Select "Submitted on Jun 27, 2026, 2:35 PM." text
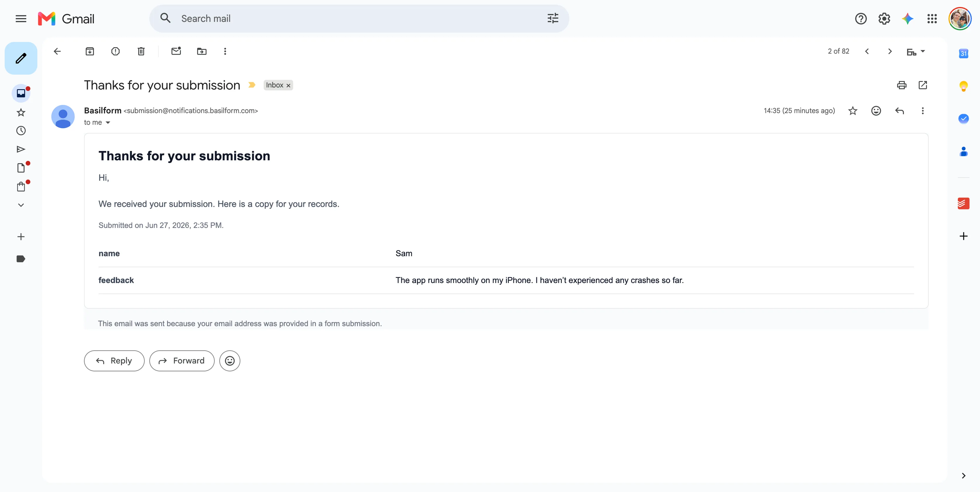The width and height of the screenshot is (980, 492). tap(161, 226)
